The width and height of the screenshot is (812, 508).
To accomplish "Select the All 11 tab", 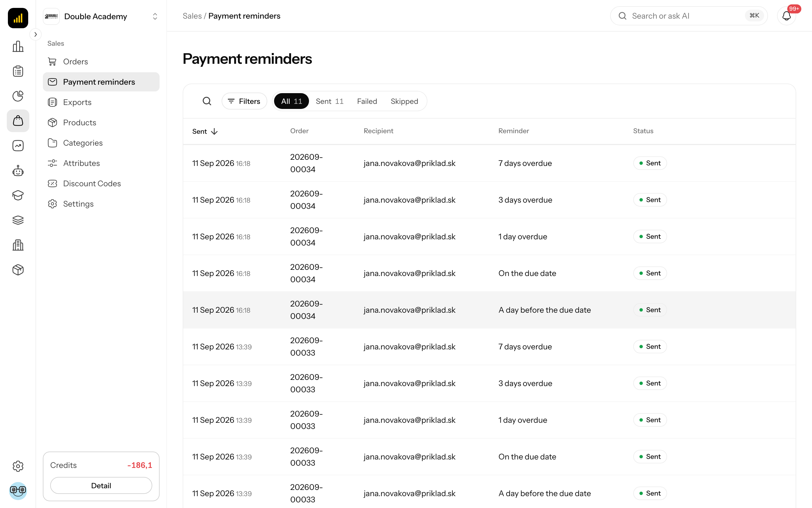I will point(292,101).
